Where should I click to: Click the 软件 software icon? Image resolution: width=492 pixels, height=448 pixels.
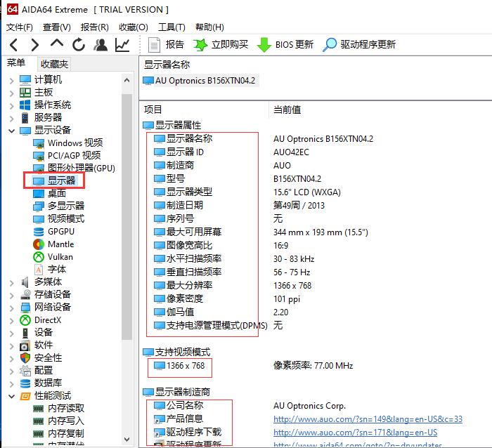click(25, 345)
